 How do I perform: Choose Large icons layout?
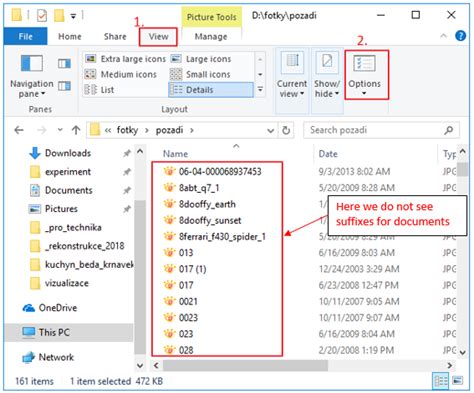click(x=201, y=59)
